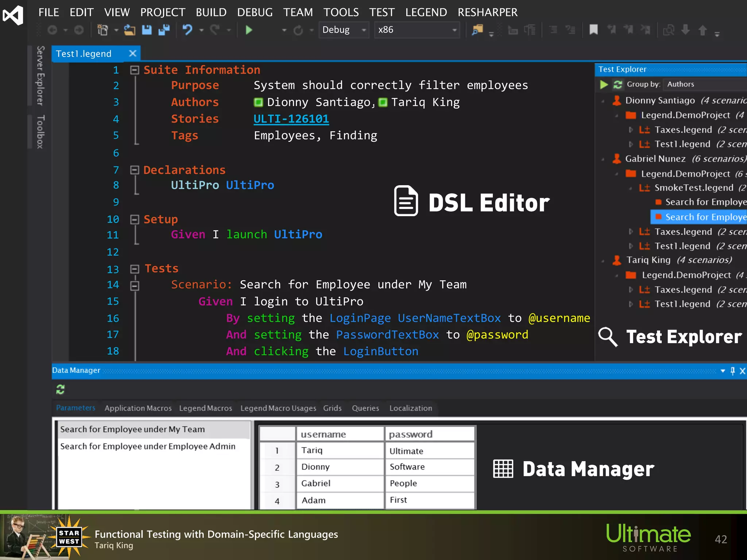Screen dimensions: 747x560
Task: Open the Group by Authors dropdown
Action: 705,84
